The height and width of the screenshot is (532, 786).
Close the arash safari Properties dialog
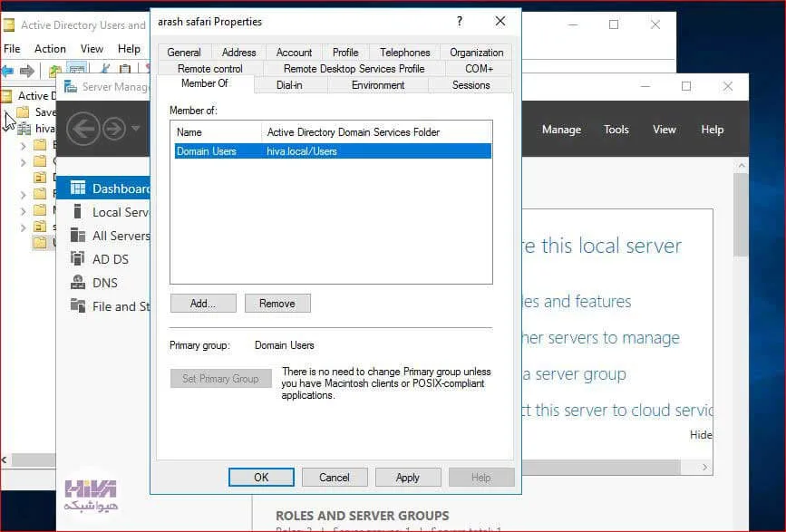click(x=500, y=21)
